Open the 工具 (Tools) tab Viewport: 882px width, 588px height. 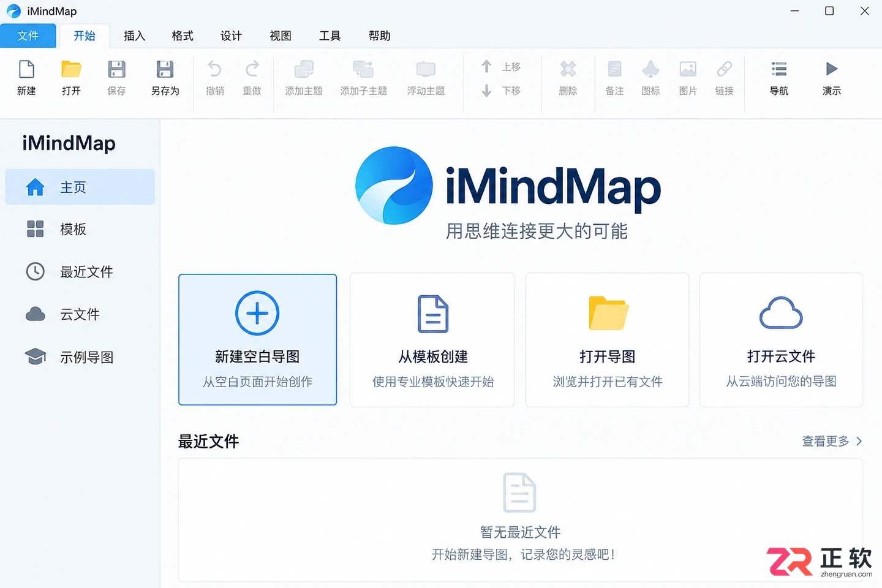click(330, 36)
